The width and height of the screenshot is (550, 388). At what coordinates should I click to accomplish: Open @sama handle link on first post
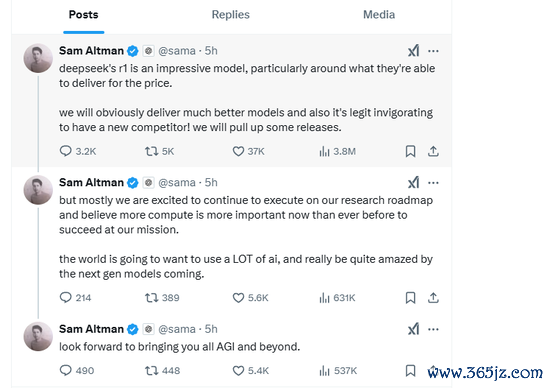pyautogui.click(x=177, y=51)
